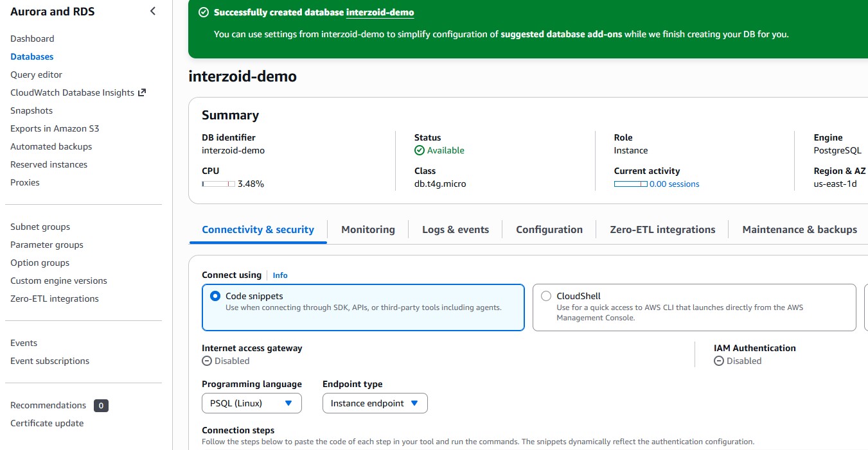Click the Available status check icon
The height and width of the screenshot is (450, 868).
click(x=420, y=150)
